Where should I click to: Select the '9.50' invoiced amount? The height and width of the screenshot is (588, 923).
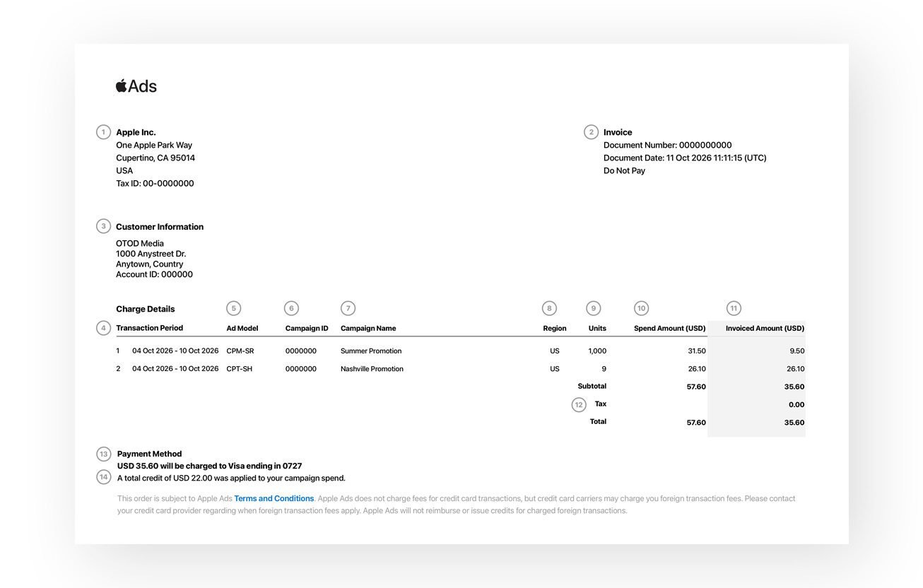[797, 351]
